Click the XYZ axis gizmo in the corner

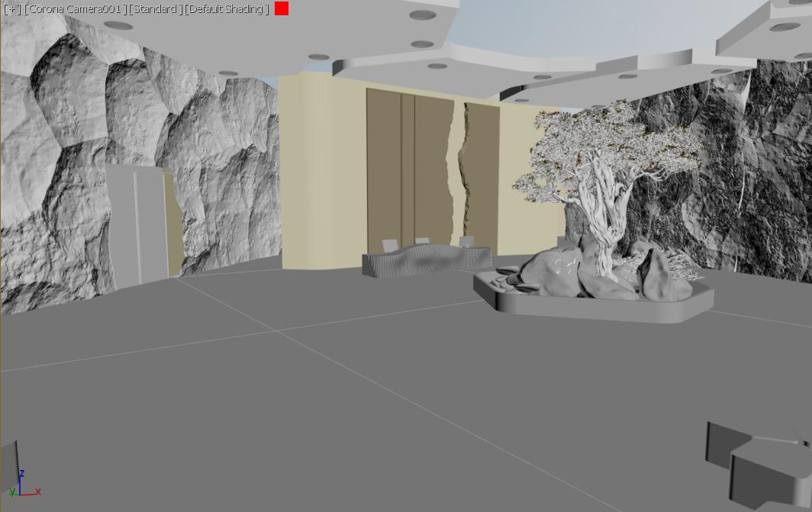[x=22, y=486]
